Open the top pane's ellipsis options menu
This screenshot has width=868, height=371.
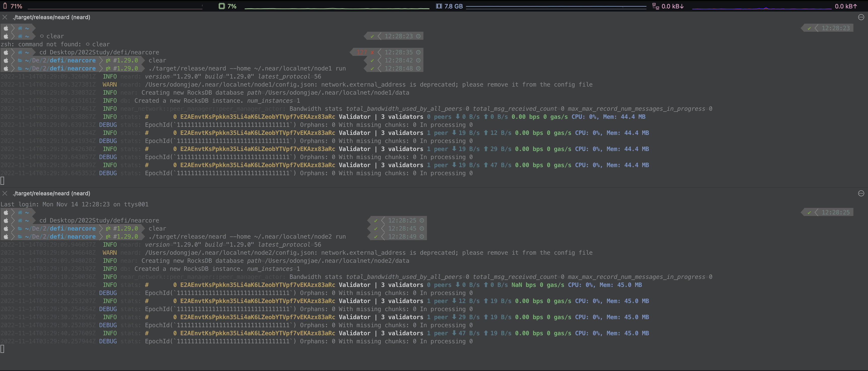point(861,17)
